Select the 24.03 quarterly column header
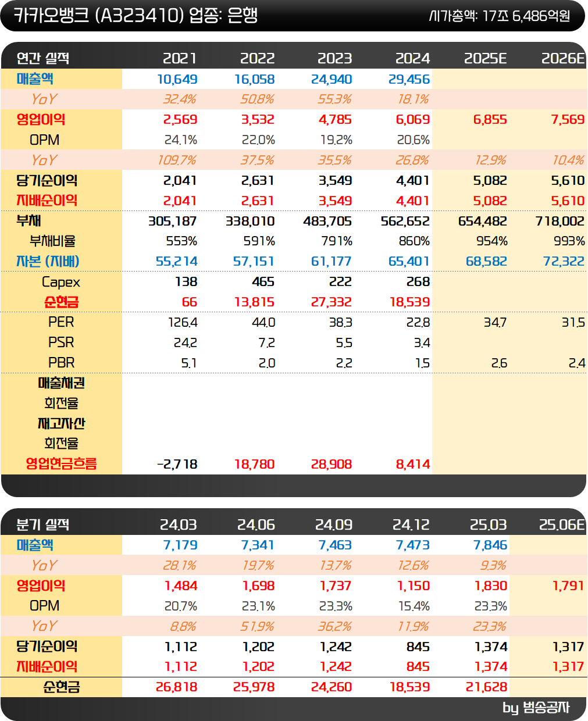 (x=179, y=524)
